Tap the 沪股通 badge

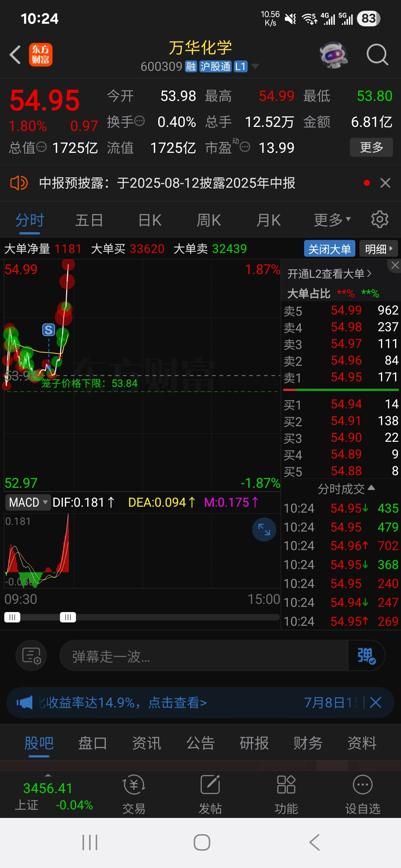pyautogui.click(x=215, y=66)
